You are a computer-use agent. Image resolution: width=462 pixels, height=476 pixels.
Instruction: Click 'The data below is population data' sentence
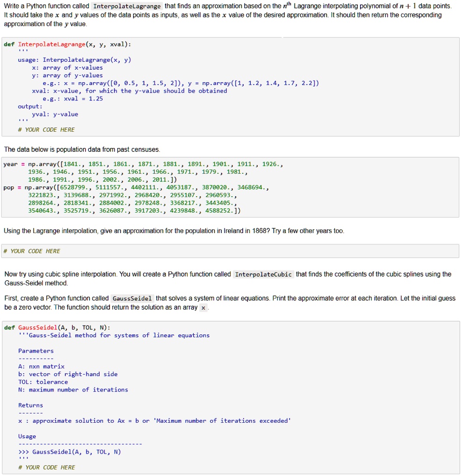[82, 149]
